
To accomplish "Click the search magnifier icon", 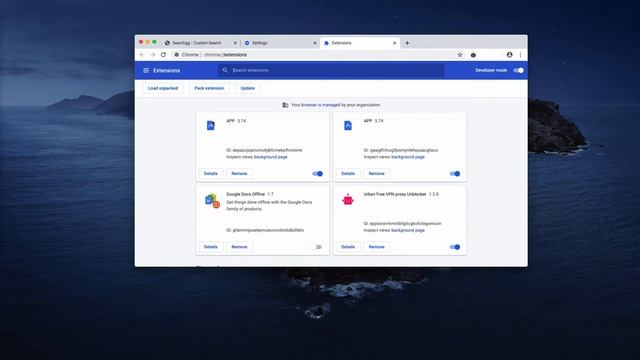I will (x=225, y=70).
